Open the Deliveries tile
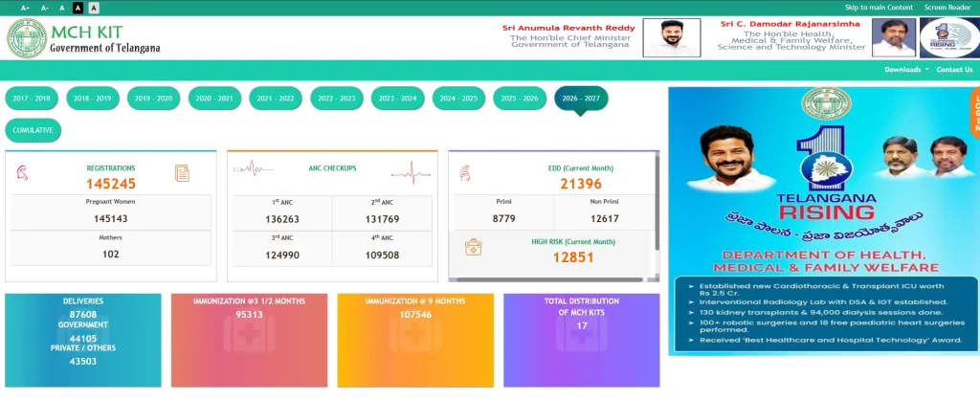Image resolution: width=980 pixels, height=400 pixels. (83, 341)
